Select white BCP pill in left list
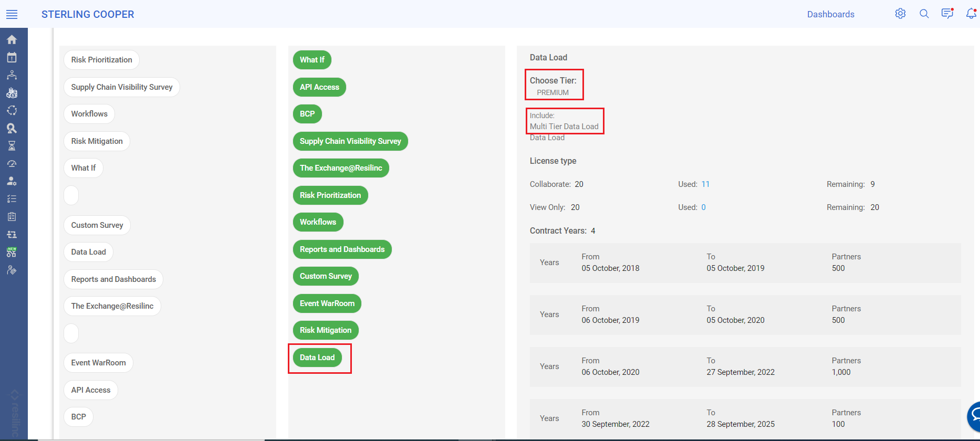Image resolution: width=980 pixels, height=441 pixels. tap(79, 417)
